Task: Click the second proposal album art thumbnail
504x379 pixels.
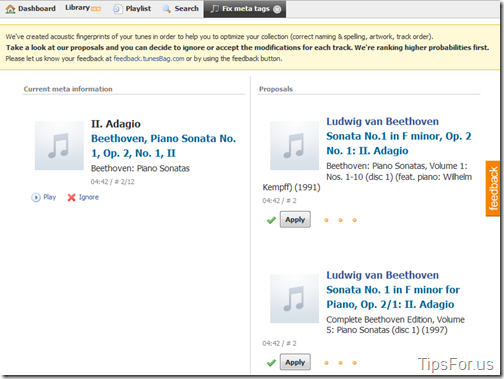Action: coord(294,299)
